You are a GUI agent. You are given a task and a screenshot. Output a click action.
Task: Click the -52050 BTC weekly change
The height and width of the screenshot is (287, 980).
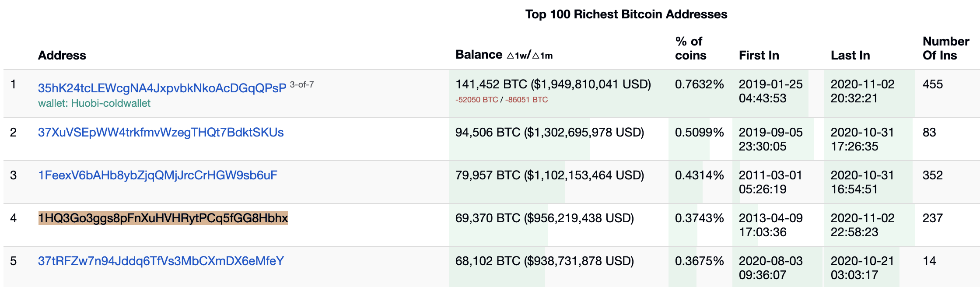pyautogui.click(x=476, y=100)
